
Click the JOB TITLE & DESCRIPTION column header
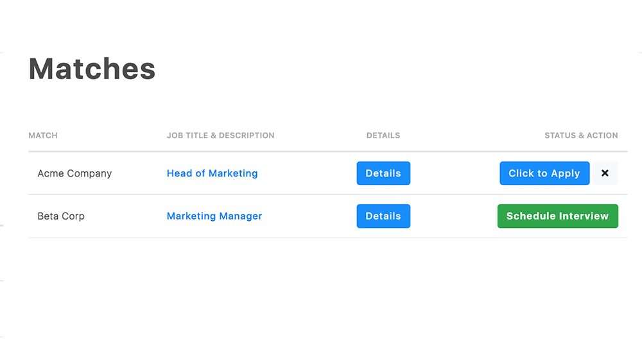click(x=220, y=135)
